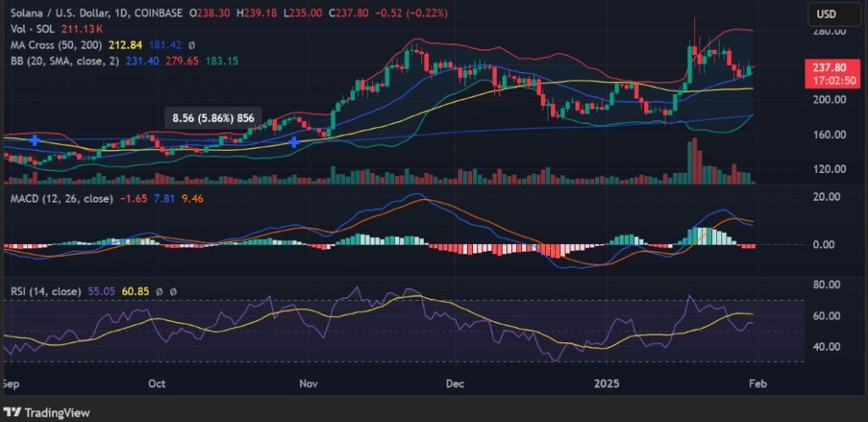The width and height of the screenshot is (868, 422).
Task: Click the MACD histogram value −1.65
Action: pyautogui.click(x=133, y=198)
